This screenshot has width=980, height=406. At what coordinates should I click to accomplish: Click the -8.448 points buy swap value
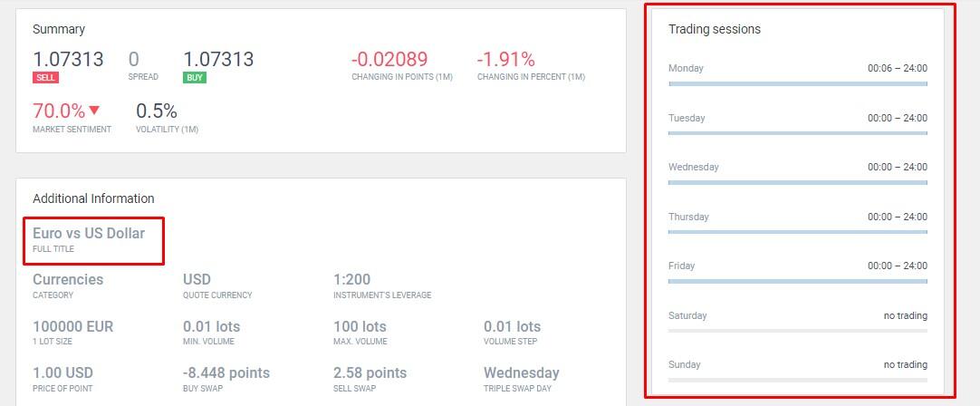tap(226, 372)
